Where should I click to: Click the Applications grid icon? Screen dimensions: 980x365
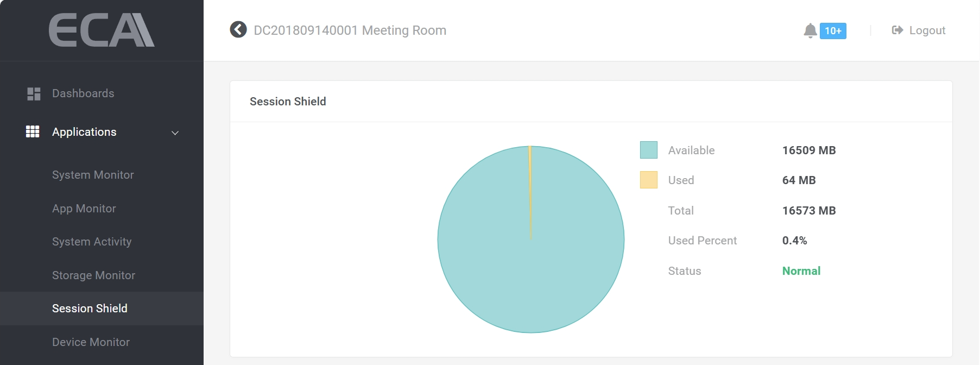(x=33, y=132)
